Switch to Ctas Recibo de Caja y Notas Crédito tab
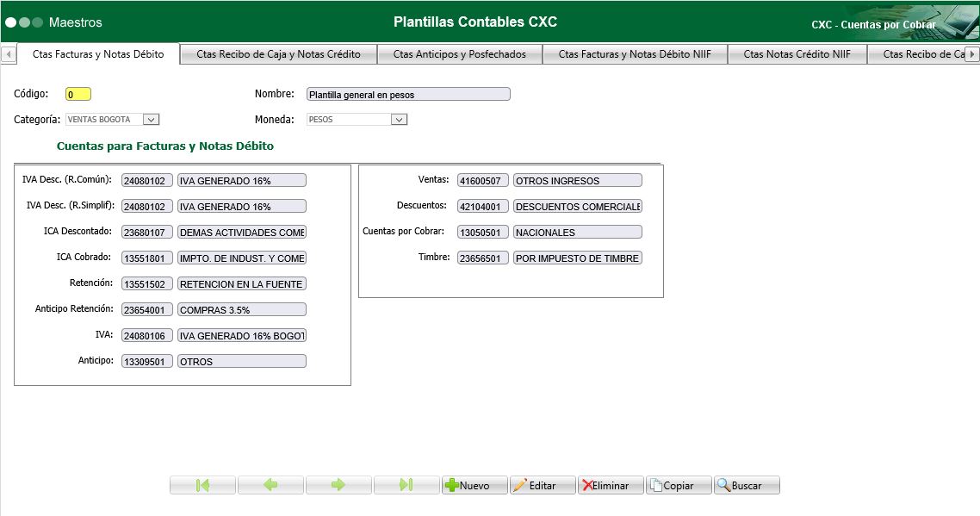 tap(278, 54)
